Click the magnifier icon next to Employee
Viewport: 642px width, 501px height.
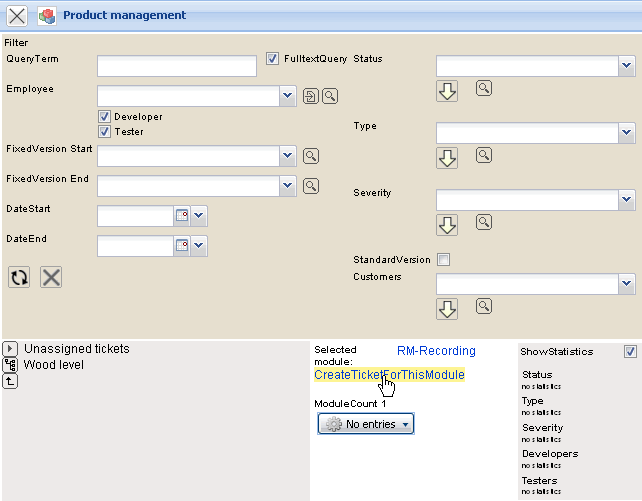coord(330,96)
